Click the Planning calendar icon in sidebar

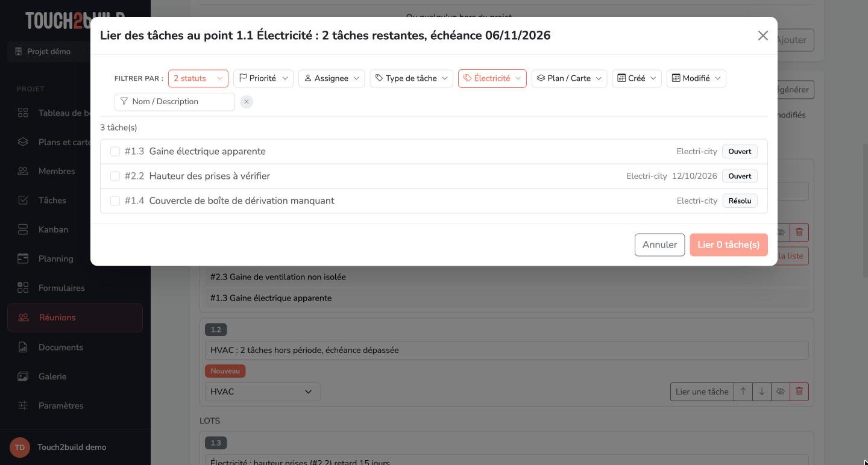[x=23, y=259]
